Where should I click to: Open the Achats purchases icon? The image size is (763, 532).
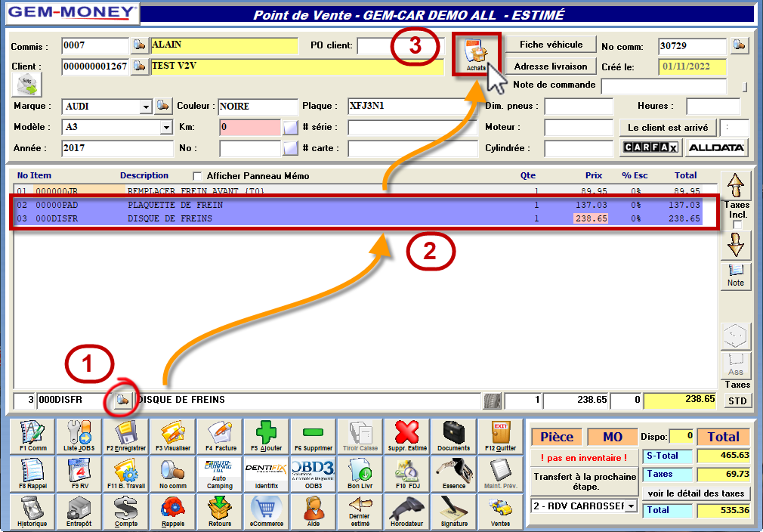pos(476,54)
